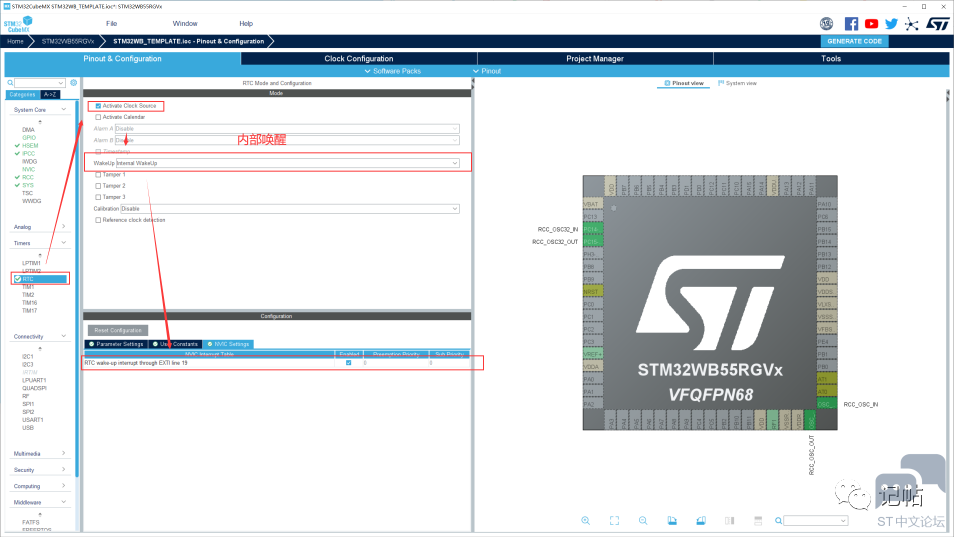Viewport: 954px width, 537px height.
Task: Expand the Connectivity category
Action: click(40, 337)
